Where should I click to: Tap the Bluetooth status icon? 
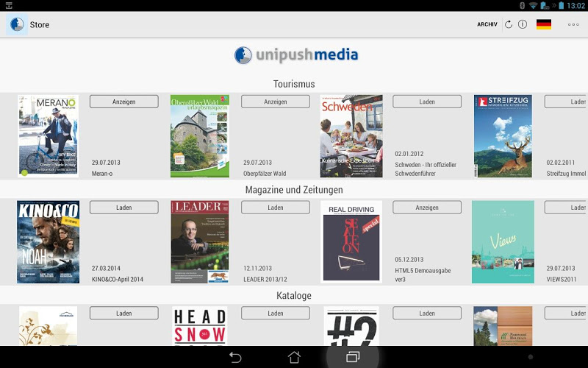coord(522,5)
